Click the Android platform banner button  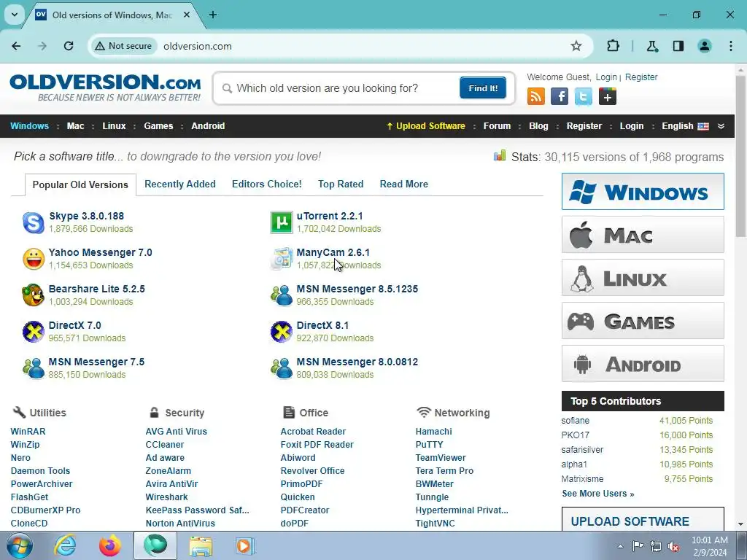[643, 364]
